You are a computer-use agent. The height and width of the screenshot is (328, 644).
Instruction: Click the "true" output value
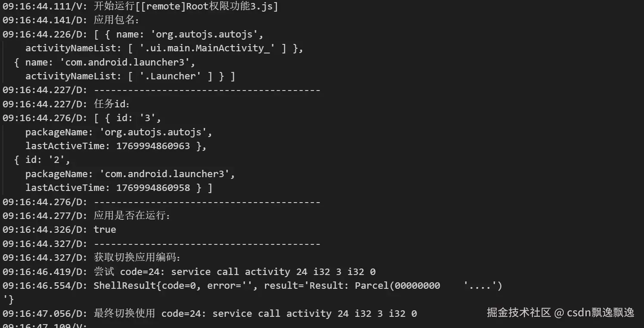click(x=105, y=229)
